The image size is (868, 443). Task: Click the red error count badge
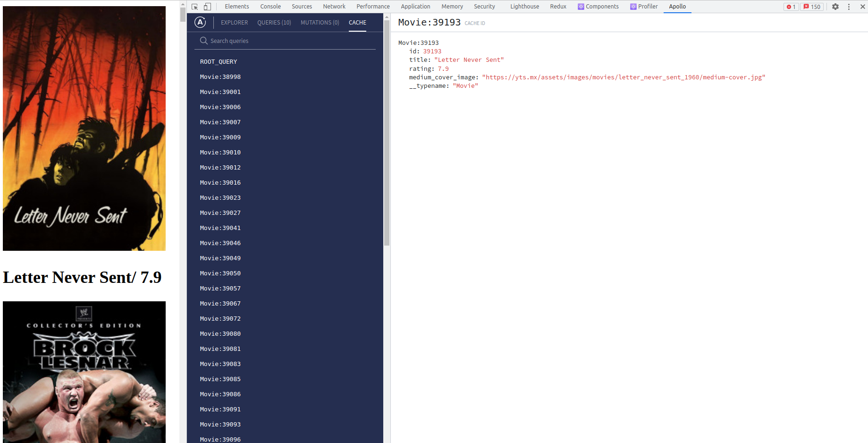click(x=791, y=7)
